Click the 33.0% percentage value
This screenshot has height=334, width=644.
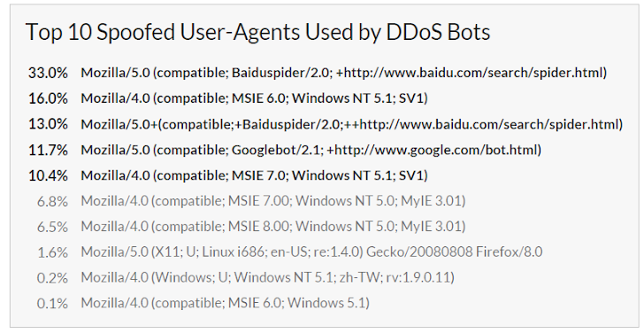(48, 73)
